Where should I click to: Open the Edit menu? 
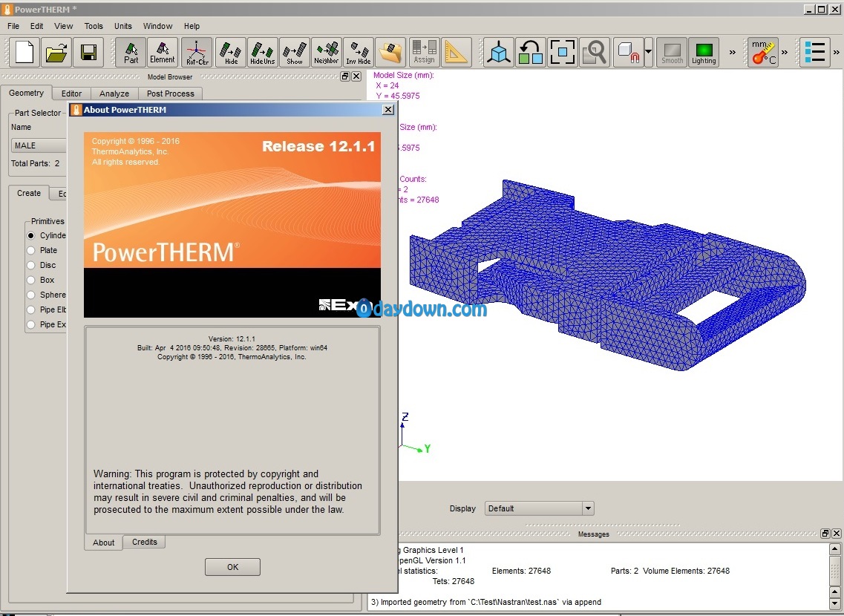[x=36, y=26]
